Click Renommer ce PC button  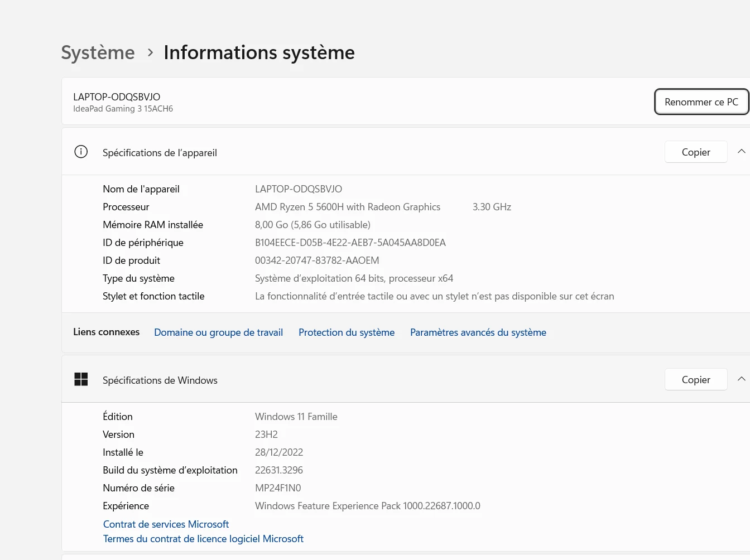[x=701, y=102]
